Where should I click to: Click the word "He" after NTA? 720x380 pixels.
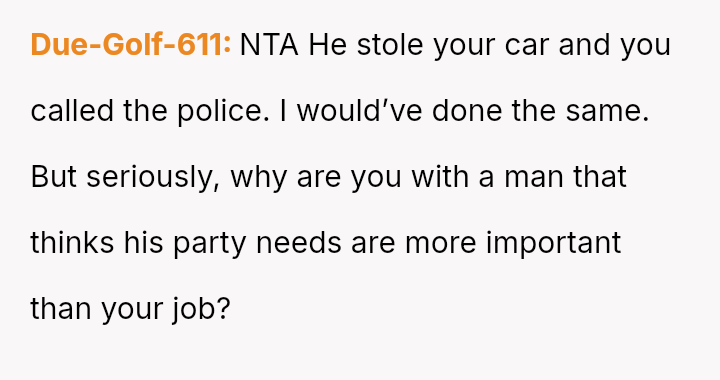coord(327,45)
